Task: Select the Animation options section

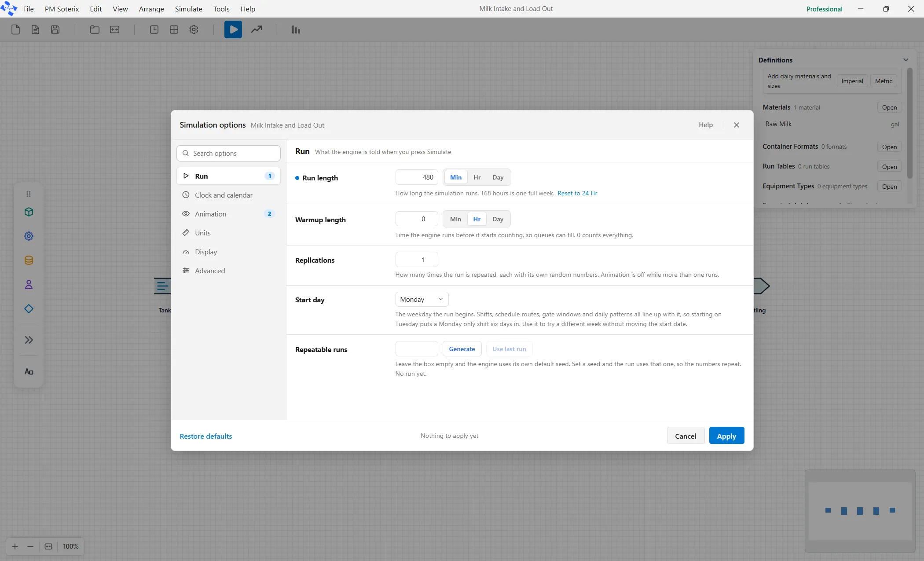Action: [x=228, y=214]
